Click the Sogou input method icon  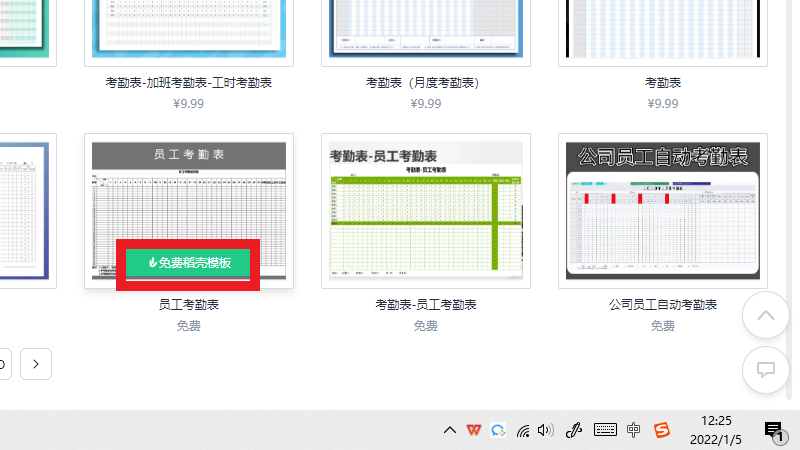tap(661, 430)
